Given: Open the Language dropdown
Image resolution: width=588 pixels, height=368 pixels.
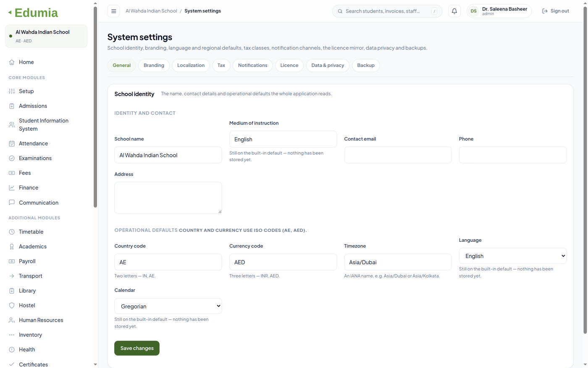Looking at the screenshot, I should tap(512, 256).
